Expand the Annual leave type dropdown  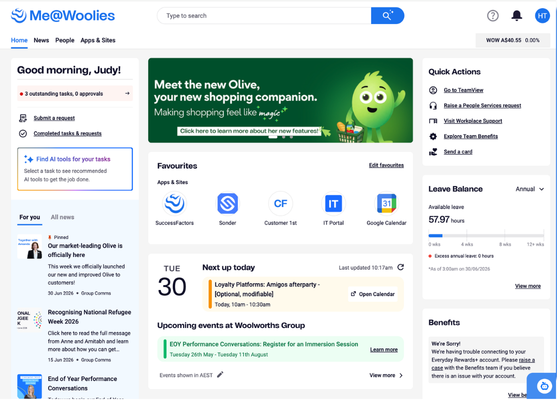coord(530,189)
